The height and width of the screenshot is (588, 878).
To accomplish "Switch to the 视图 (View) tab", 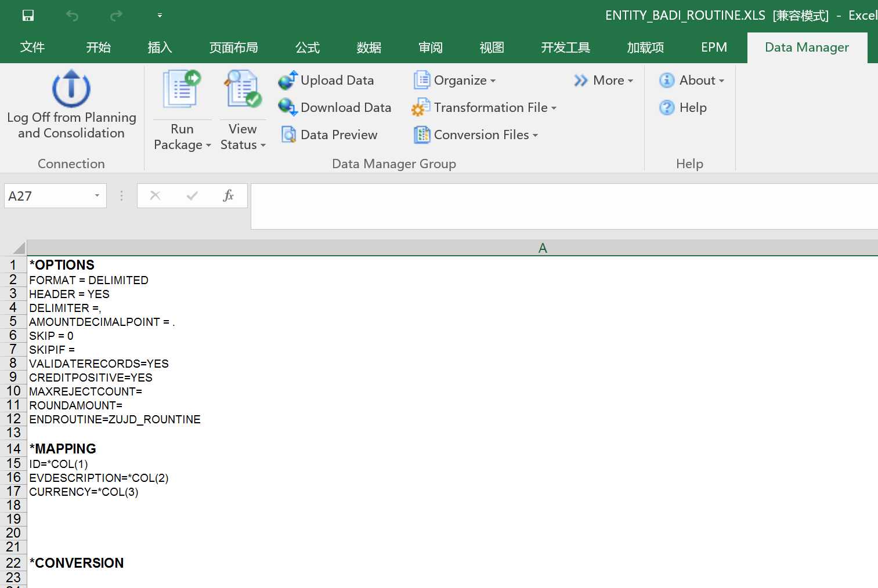I will 492,48.
